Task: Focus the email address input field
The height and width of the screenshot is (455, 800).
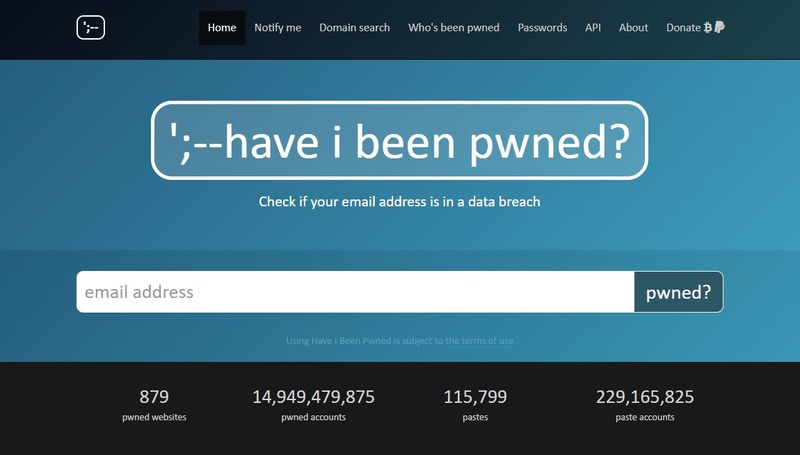Action: pos(355,292)
